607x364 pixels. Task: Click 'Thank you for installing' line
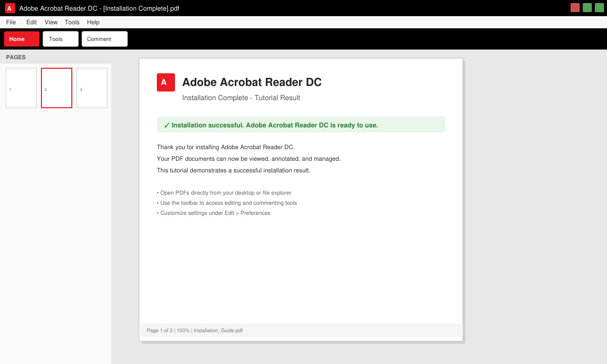click(226, 147)
